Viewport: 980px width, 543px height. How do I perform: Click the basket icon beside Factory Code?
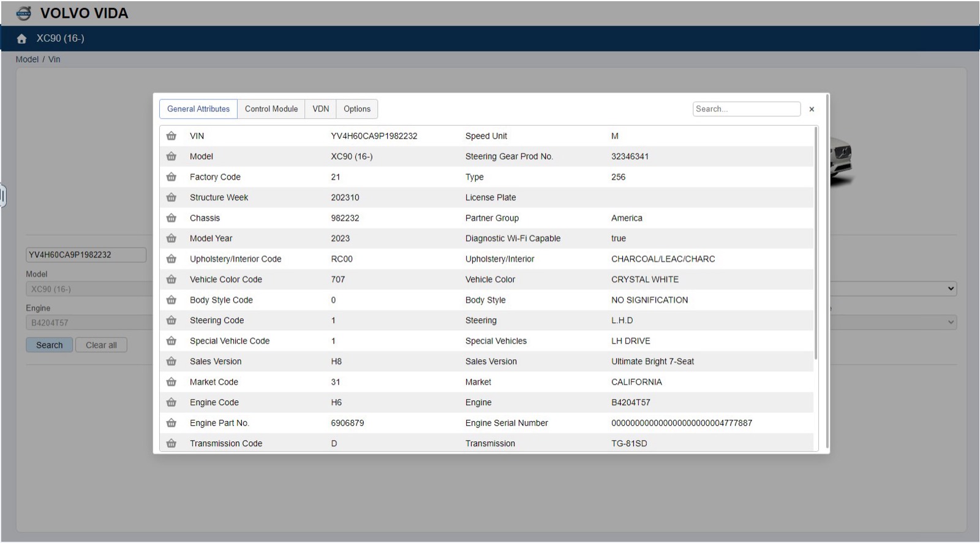coord(171,177)
